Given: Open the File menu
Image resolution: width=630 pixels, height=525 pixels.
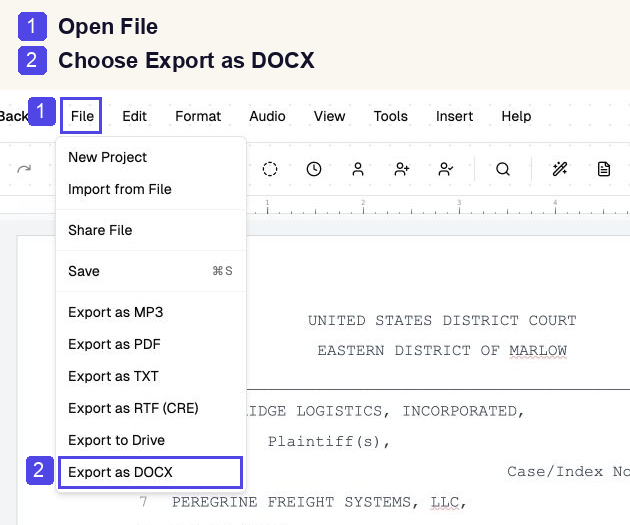Looking at the screenshot, I should (82, 116).
